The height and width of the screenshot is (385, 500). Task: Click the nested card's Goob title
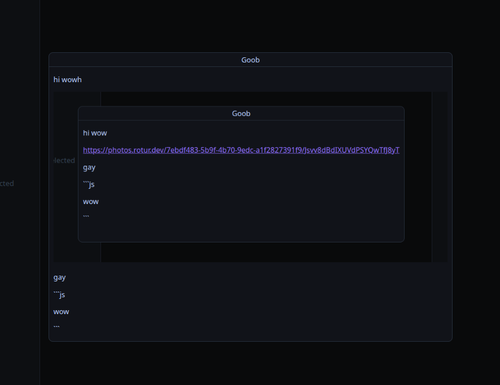[x=241, y=114]
